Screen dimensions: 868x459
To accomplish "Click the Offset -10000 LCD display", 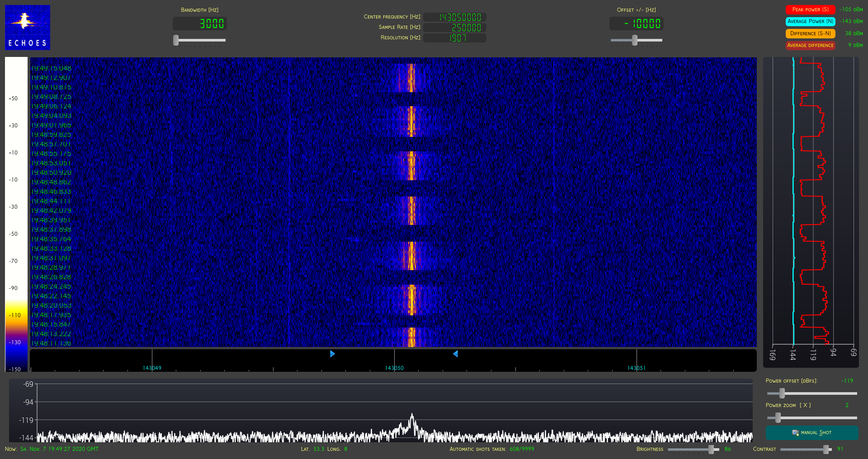I will coord(637,23).
